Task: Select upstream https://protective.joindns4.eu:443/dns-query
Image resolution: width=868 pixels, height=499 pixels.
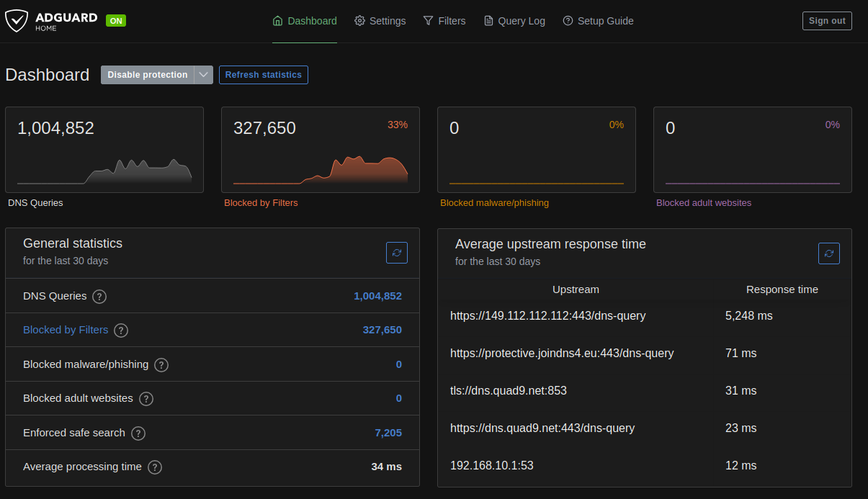Action: [x=562, y=353]
